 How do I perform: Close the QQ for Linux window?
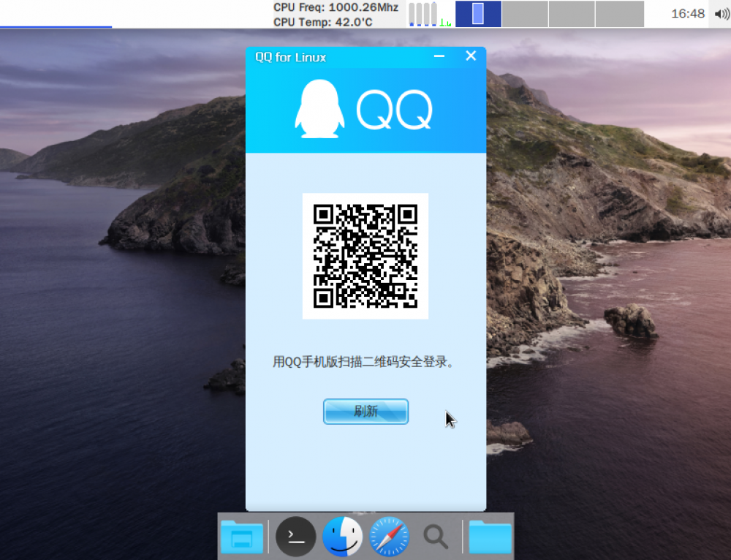coord(471,56)
